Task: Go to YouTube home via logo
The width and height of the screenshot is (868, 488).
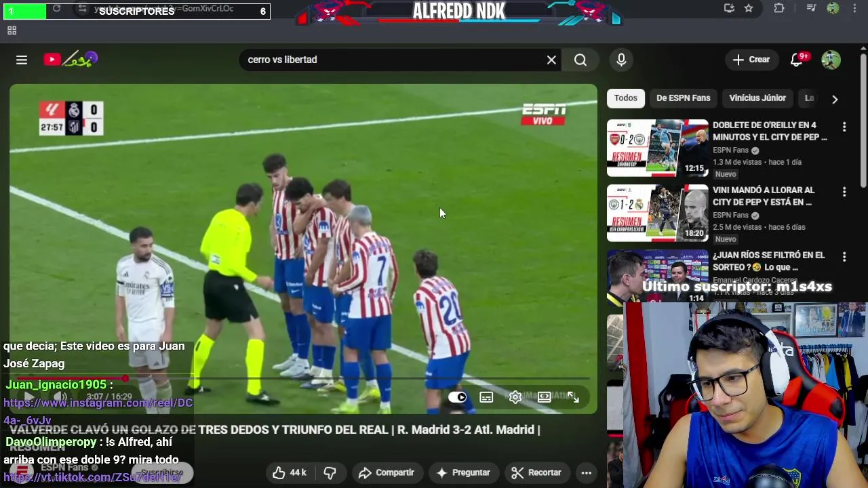Action: (71, 60)
